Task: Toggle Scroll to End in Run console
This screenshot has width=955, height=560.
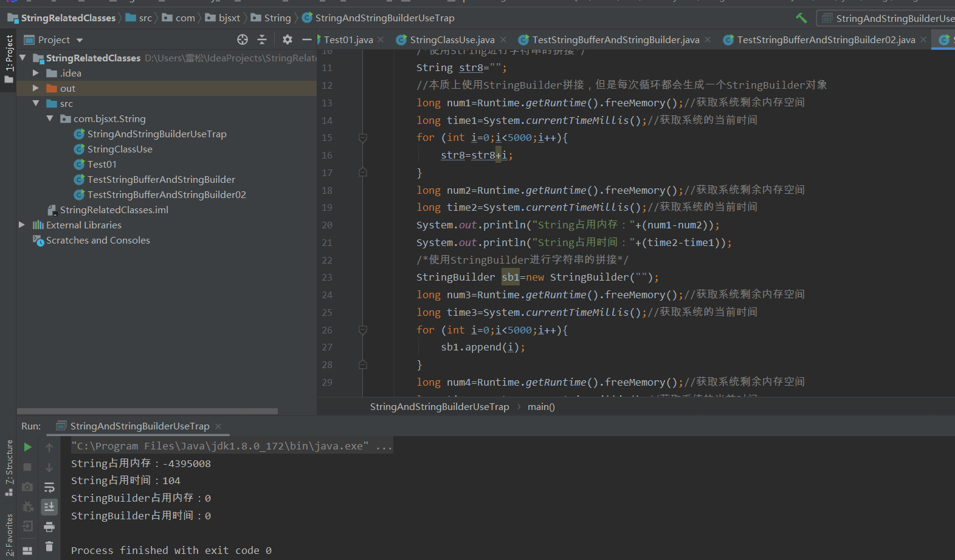Action: [49, 507]
